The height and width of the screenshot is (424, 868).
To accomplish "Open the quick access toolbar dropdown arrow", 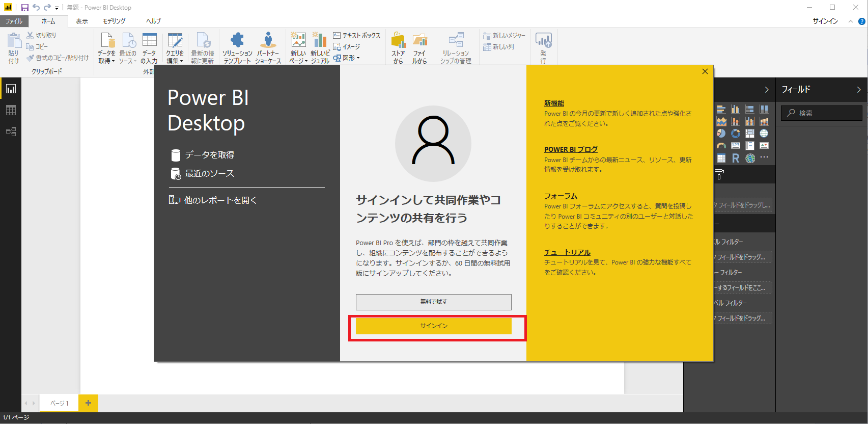I will [x=57, y=8].
